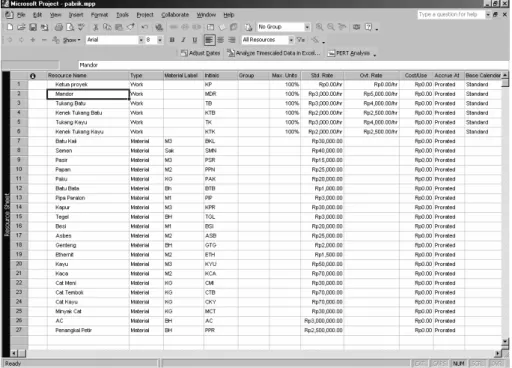
Task: Click the Material Label column header
Action: (x=183, y=76)
